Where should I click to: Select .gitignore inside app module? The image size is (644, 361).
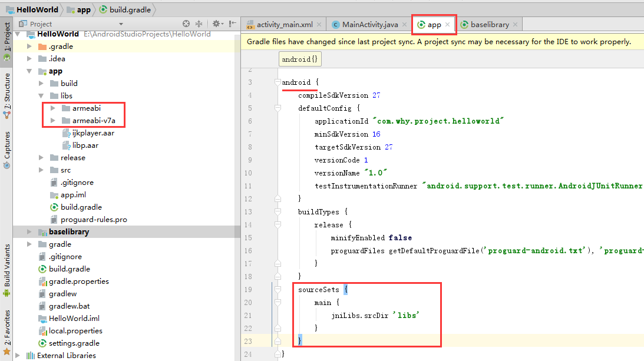[x=72, y=183]
